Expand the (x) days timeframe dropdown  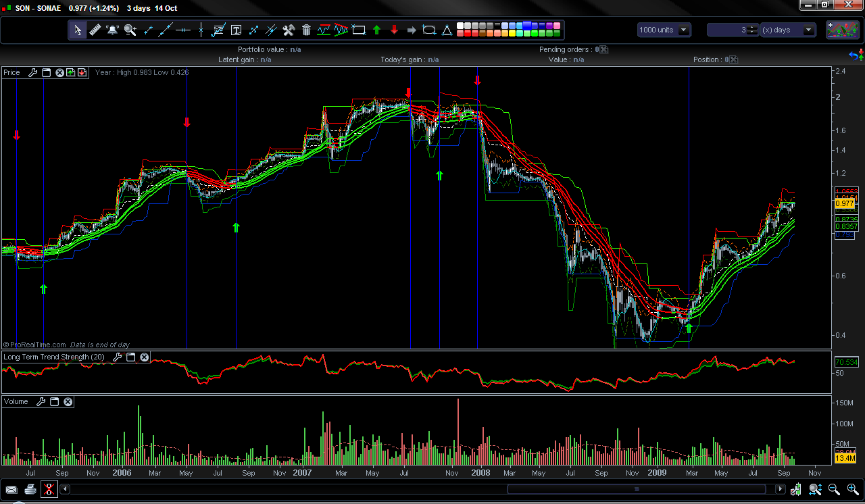[x=808, y=30]
